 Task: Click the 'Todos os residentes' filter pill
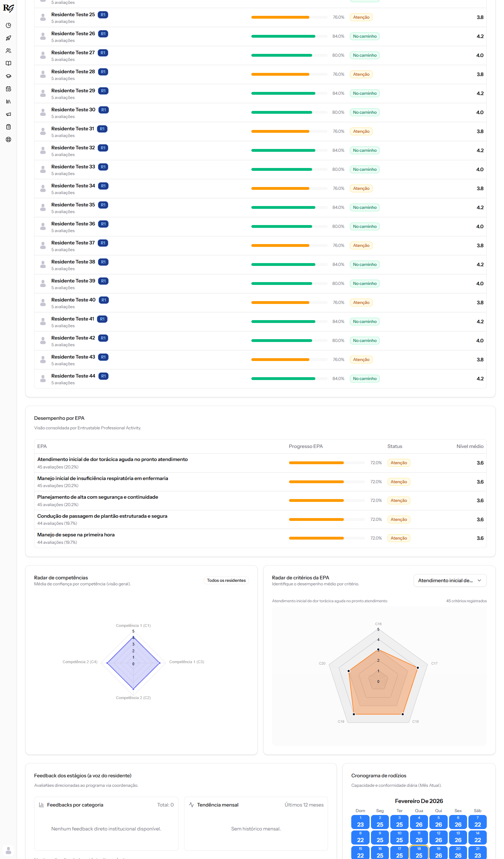point(226,580)
